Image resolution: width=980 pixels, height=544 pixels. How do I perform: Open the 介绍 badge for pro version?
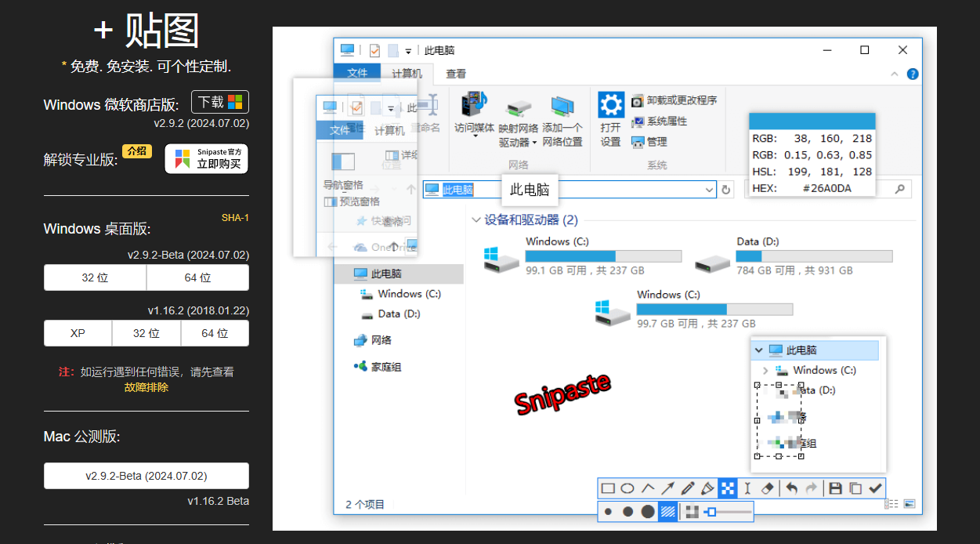coord(137,151)
